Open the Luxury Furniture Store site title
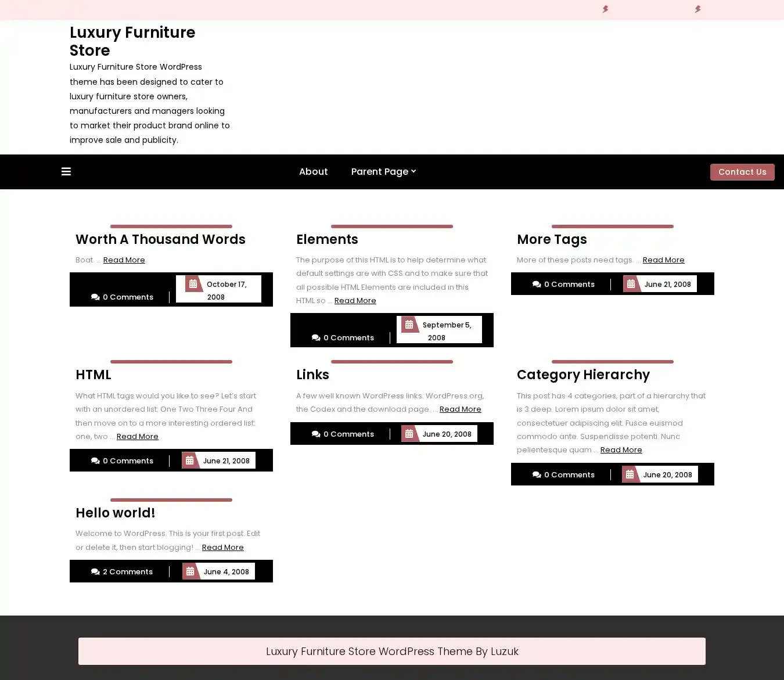Image resolution: width=784 pixels, height=680 pixels. coord(132,41)
